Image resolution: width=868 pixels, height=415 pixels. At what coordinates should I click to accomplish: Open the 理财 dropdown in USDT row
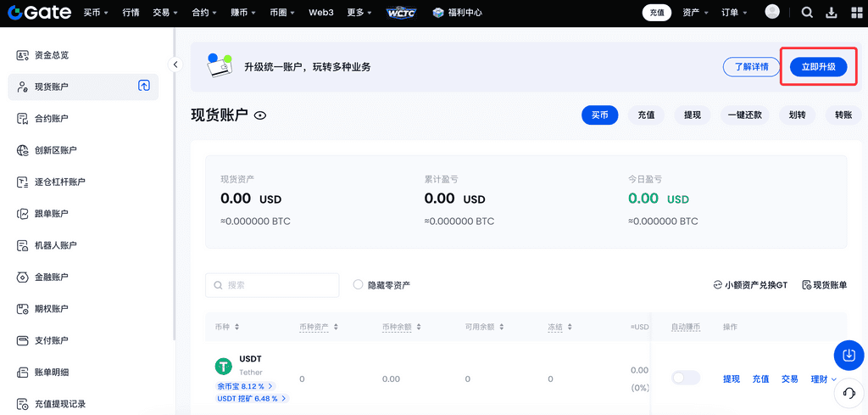pyautogui.click(x=823, y=379)
